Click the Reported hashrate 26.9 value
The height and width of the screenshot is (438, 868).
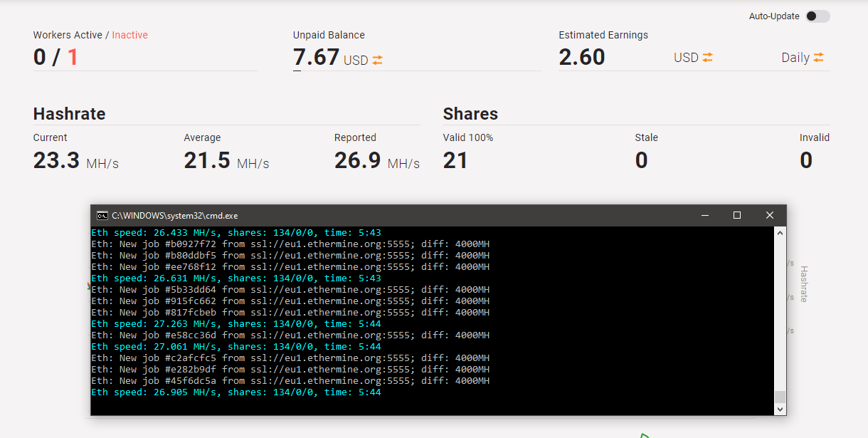click(358, 160)
